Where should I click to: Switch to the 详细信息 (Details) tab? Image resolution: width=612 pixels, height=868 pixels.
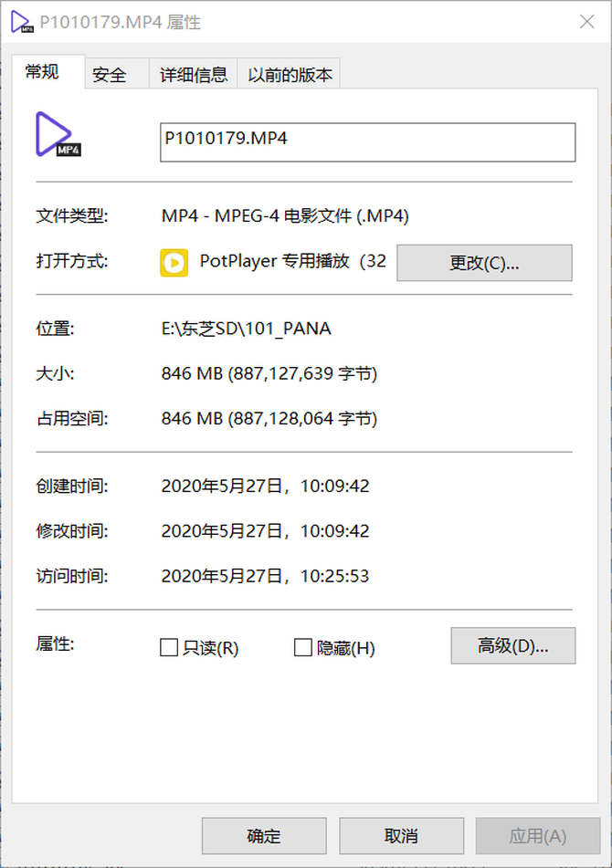(194, 75)
